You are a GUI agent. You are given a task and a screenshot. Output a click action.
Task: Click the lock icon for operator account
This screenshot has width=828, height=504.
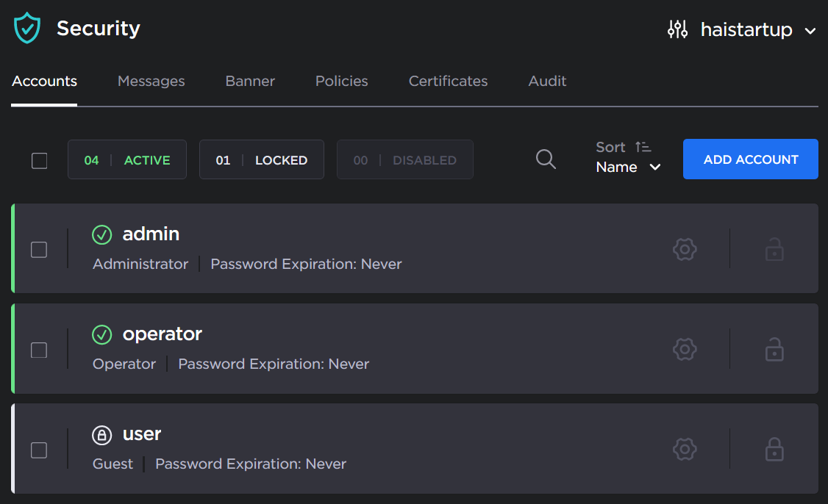774,349
